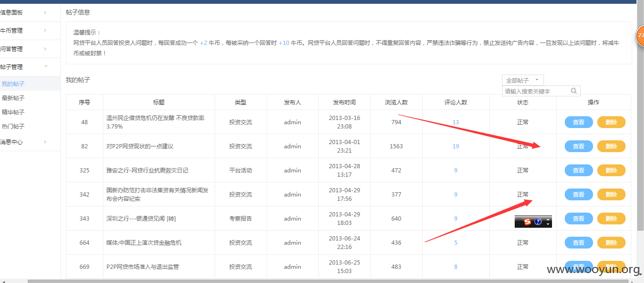The width and height of the screenshot is (644, 283).
Task: Click 删除 for post 325
Action: point(611,171)
